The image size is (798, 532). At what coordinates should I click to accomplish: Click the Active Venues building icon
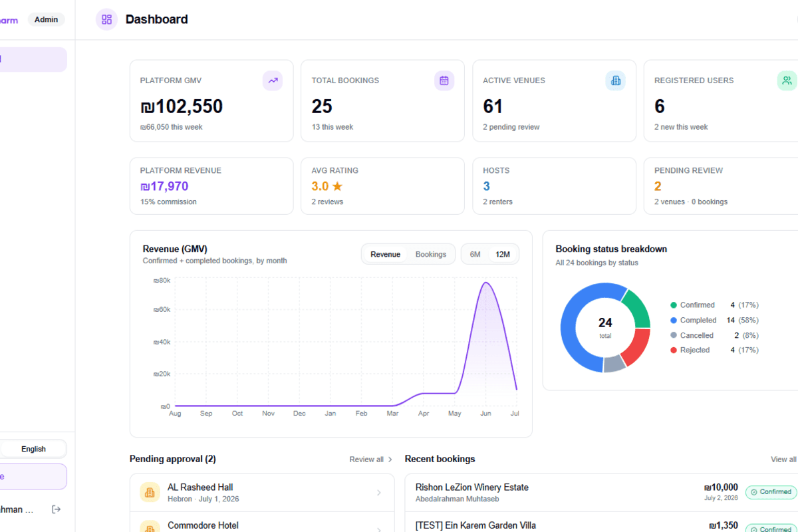coord(616,80)
